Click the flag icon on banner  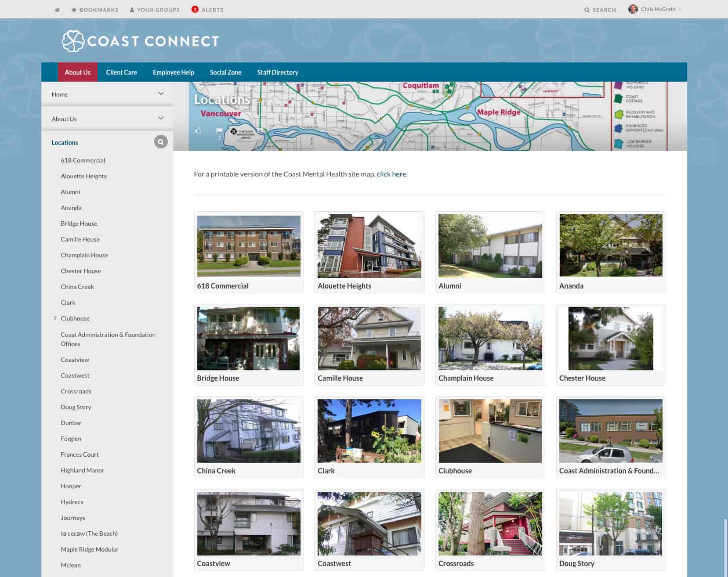click(219, 130)
